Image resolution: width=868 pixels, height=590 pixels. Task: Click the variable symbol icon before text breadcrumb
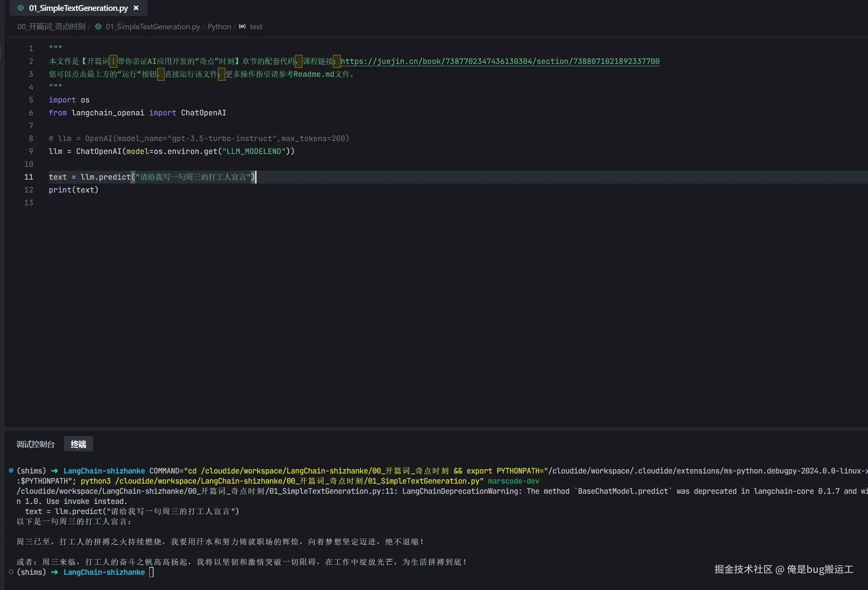click(x=242, y=26)
